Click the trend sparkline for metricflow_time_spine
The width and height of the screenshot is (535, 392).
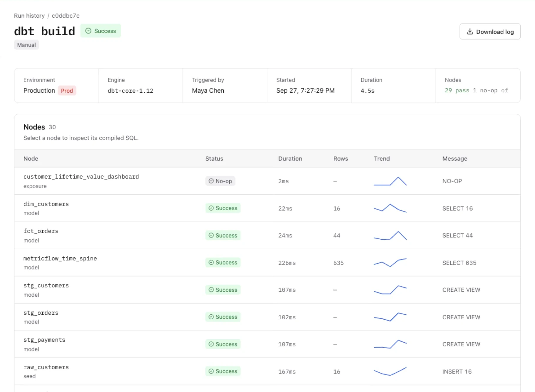pos(390,262)
